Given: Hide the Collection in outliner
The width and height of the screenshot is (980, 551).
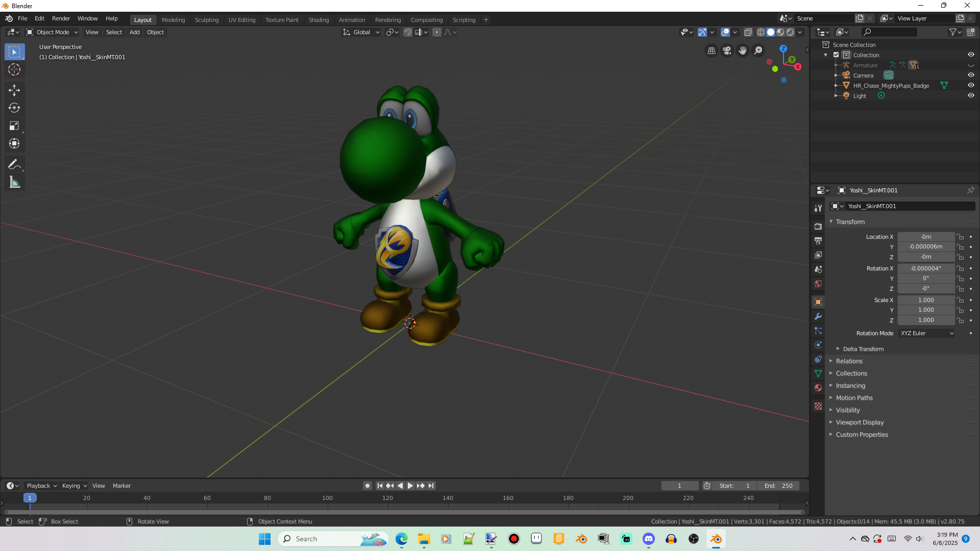Looking at the screenshot, I should 971,55.
